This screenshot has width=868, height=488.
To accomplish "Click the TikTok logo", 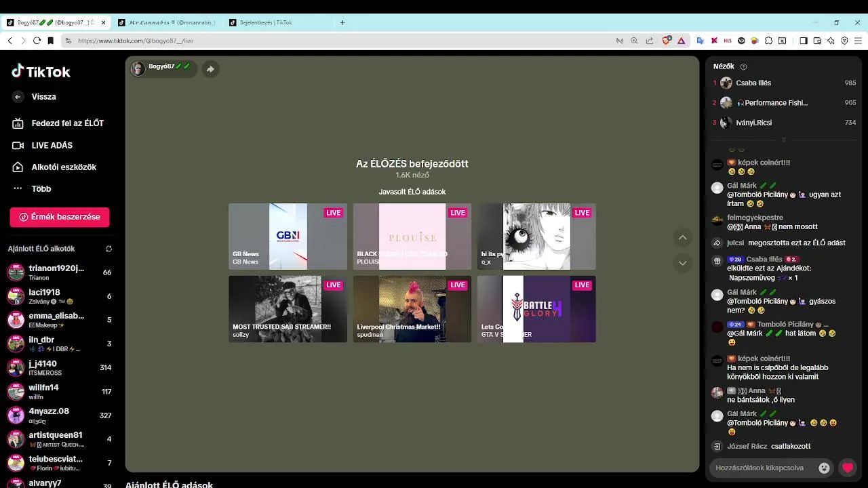I will tap(41, 72).
